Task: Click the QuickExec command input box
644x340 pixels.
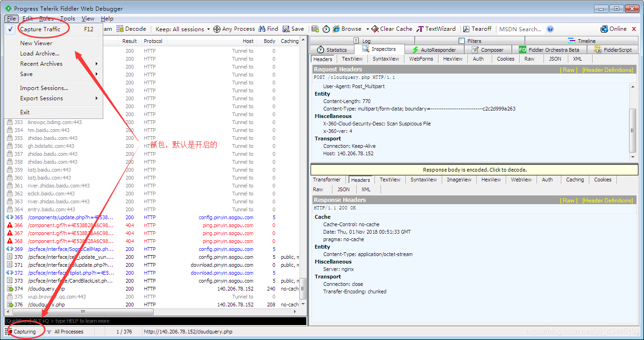Action: (156, 321)
